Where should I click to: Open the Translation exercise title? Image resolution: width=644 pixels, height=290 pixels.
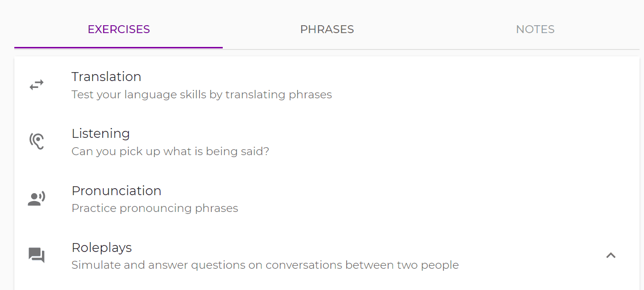click(106, 77)
